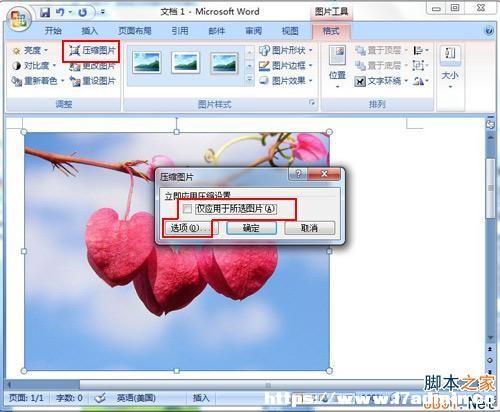Open Word help question mark icon
500x412 pixels.
click(489, 31)
